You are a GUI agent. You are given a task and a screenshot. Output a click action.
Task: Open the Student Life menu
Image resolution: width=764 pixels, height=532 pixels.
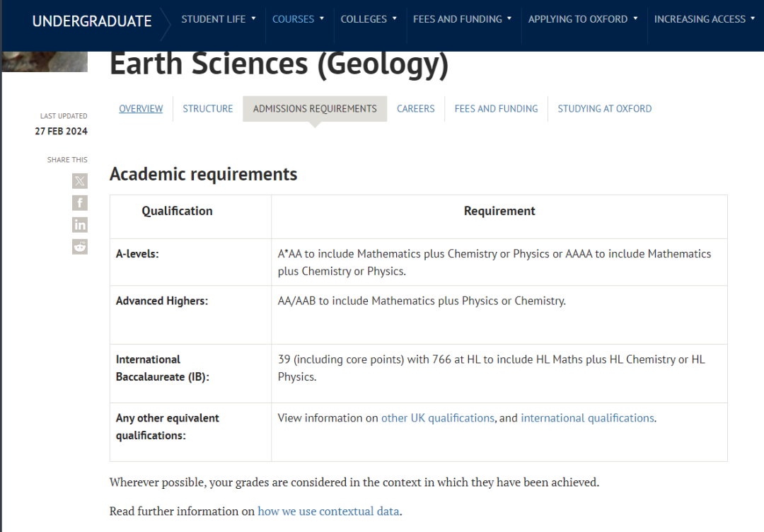tap(214, 19)
